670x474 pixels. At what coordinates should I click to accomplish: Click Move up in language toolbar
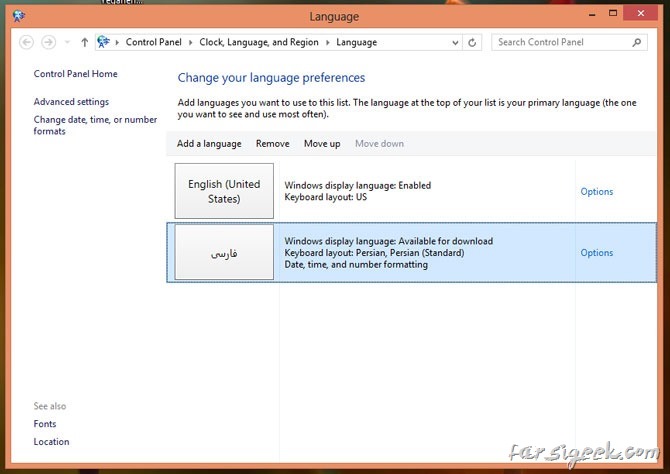click(322, 144)
